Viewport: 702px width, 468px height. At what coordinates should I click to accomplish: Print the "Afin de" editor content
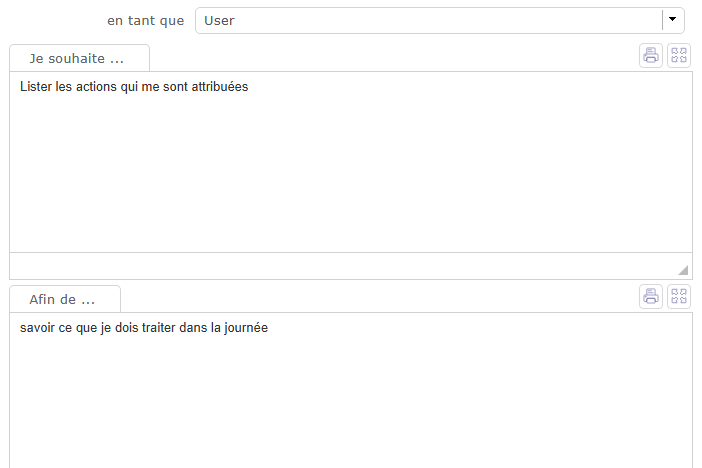click(651, 296)
